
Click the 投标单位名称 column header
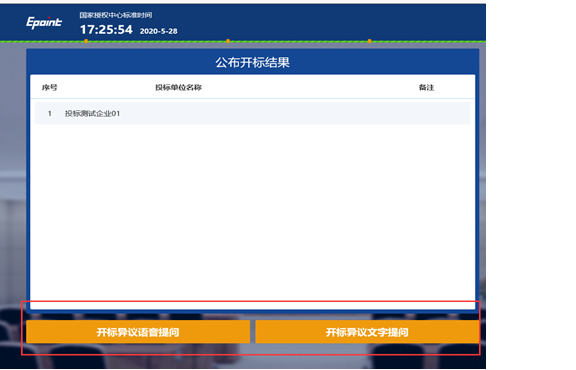179,87
